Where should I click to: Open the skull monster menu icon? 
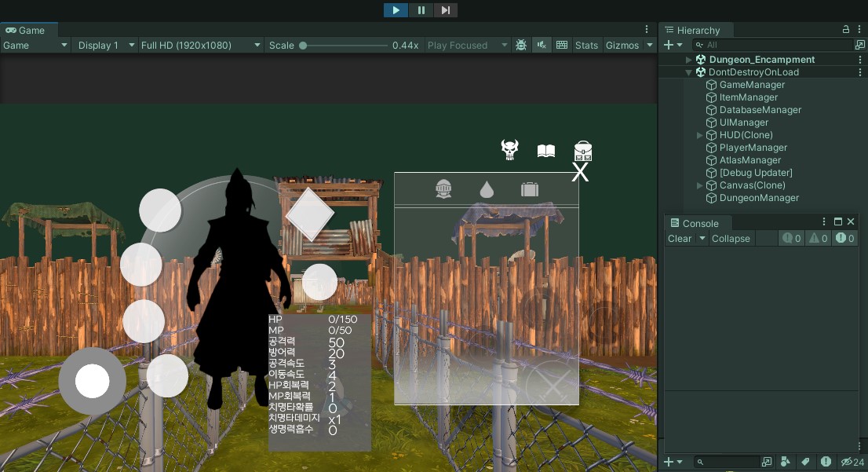[x=509, y=149]
